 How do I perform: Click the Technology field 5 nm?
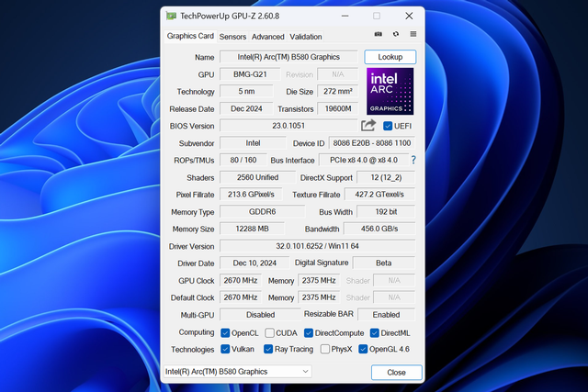coord(246,92)
